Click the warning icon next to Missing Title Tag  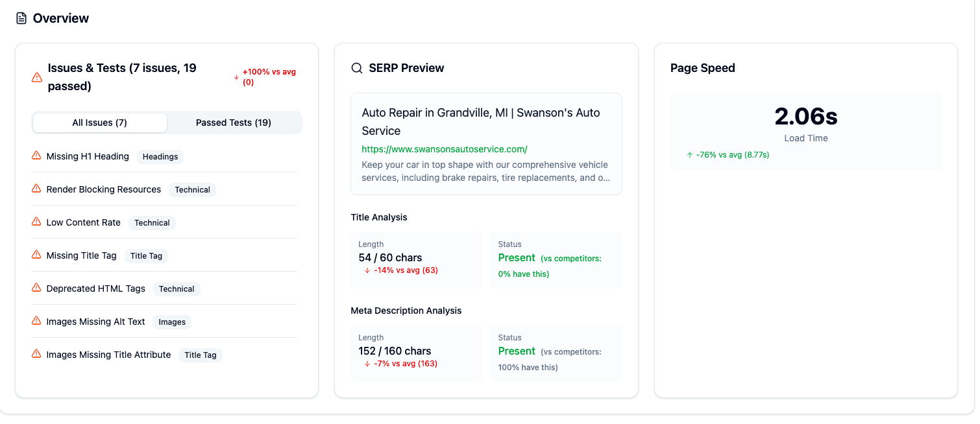(x=36, y=254)
